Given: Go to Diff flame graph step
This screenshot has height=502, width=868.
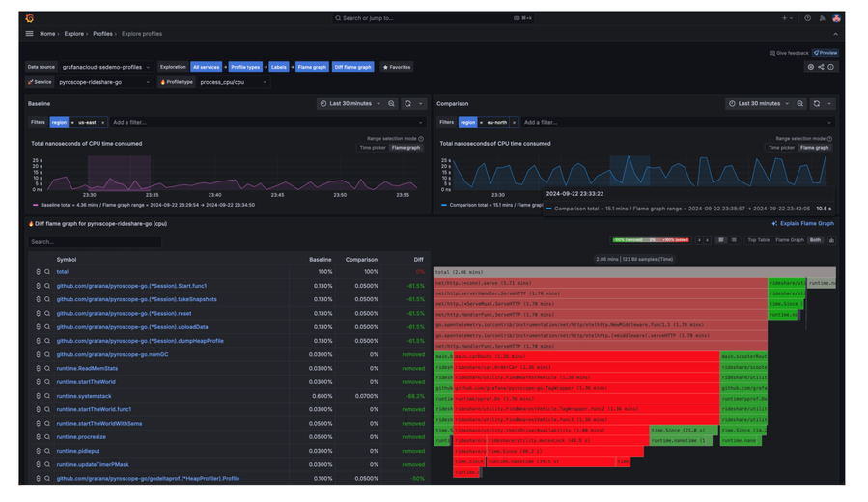Looking at the screenshot, I should [353, 67].
